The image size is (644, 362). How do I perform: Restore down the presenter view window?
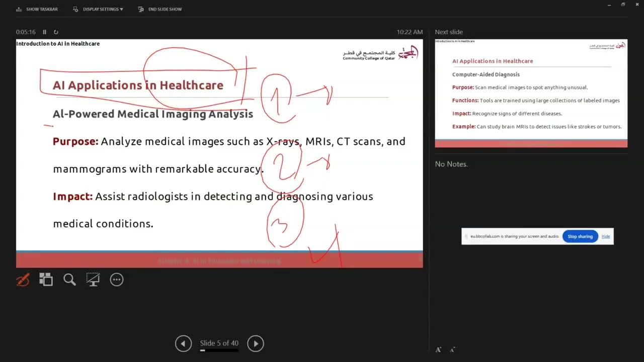(623, 5)
